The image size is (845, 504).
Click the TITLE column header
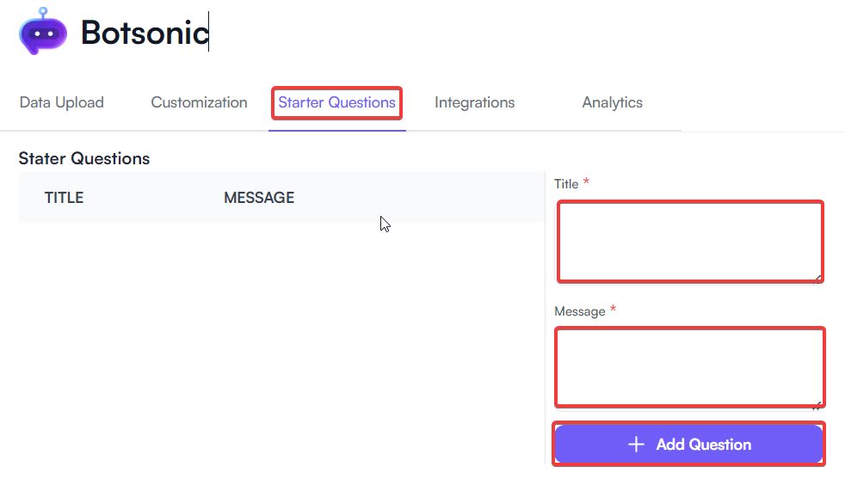click(64, 197)
